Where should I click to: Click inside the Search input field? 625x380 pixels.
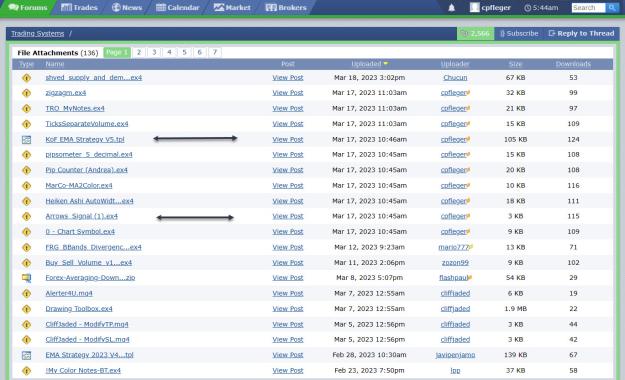click(x=588, y=8)
